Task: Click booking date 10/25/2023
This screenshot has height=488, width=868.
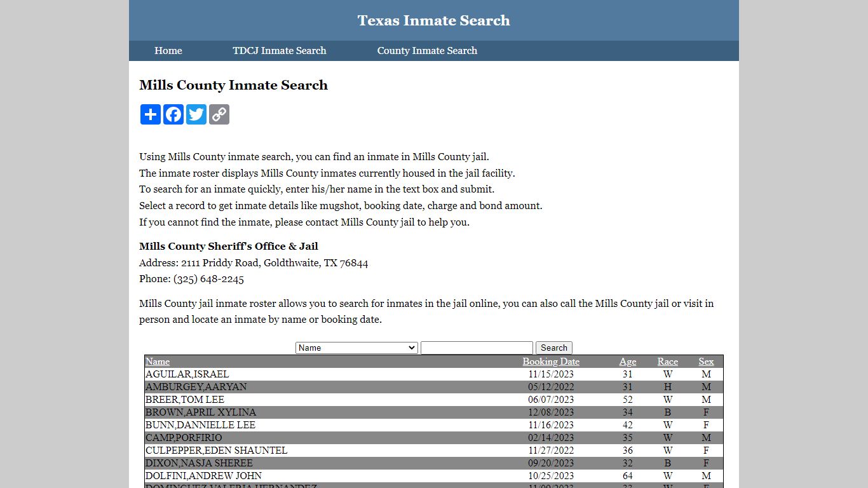Action: coord(551,476)
